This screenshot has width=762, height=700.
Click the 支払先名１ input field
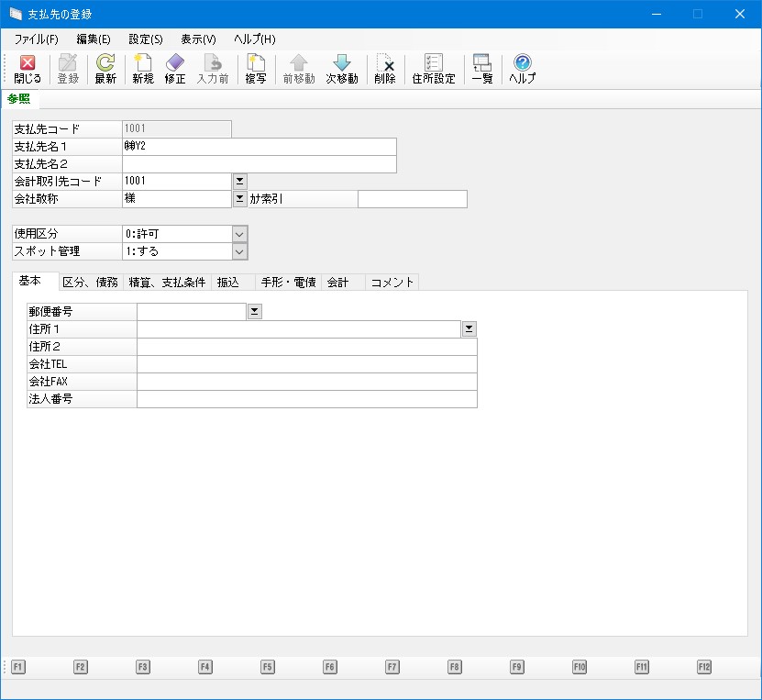tap(260, 147)
